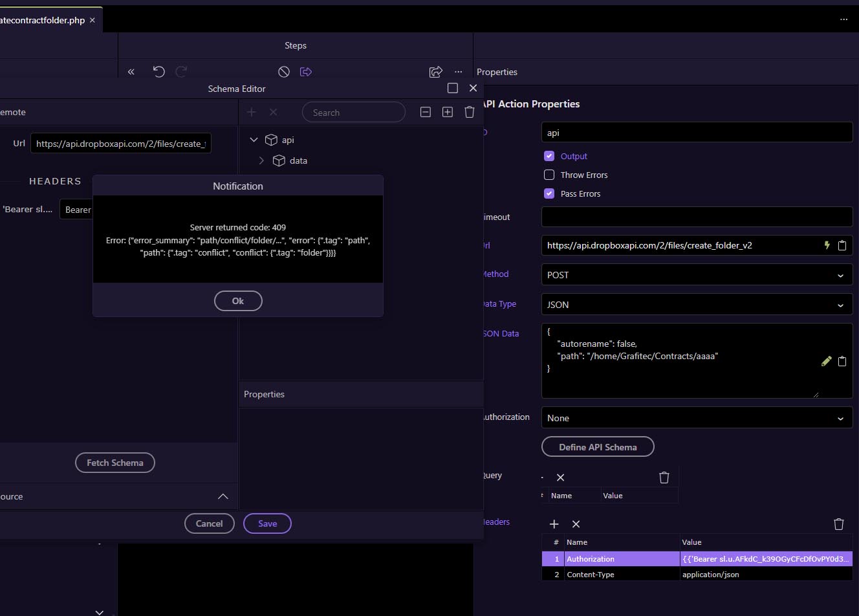
Task: Collapse the Source section chevron
Action: coord(223,496)
